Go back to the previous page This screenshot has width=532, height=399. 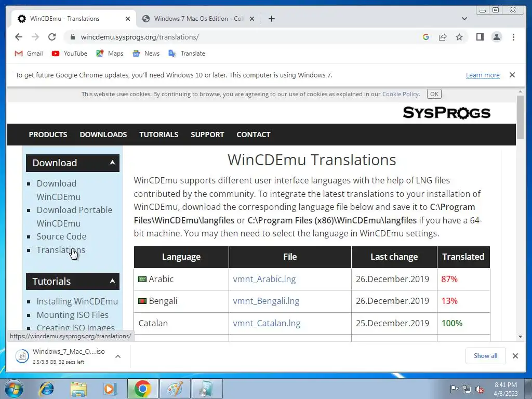pyautogui.click(x=19, y=37)
